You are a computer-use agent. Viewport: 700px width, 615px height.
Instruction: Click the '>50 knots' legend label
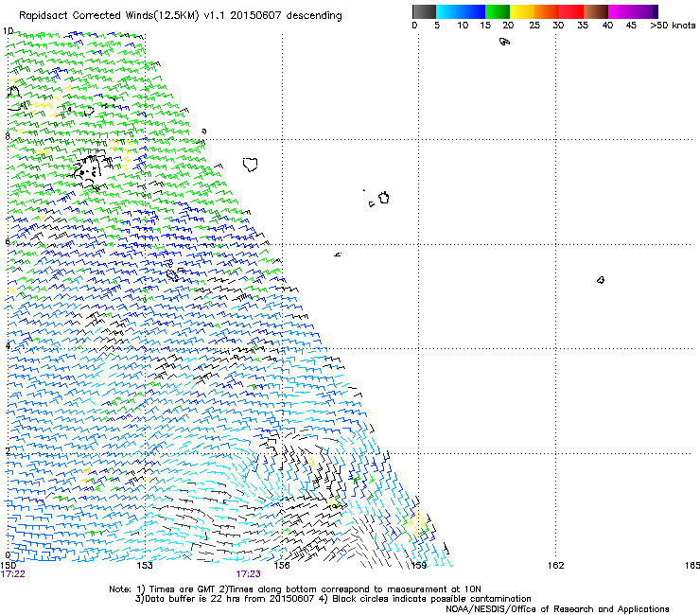673,26
